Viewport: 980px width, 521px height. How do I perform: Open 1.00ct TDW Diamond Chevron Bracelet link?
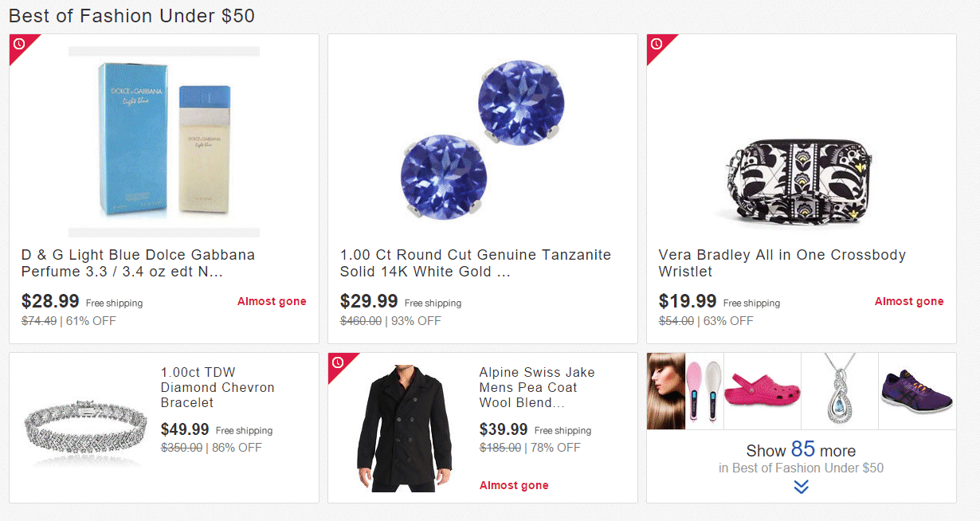point(218,387)
